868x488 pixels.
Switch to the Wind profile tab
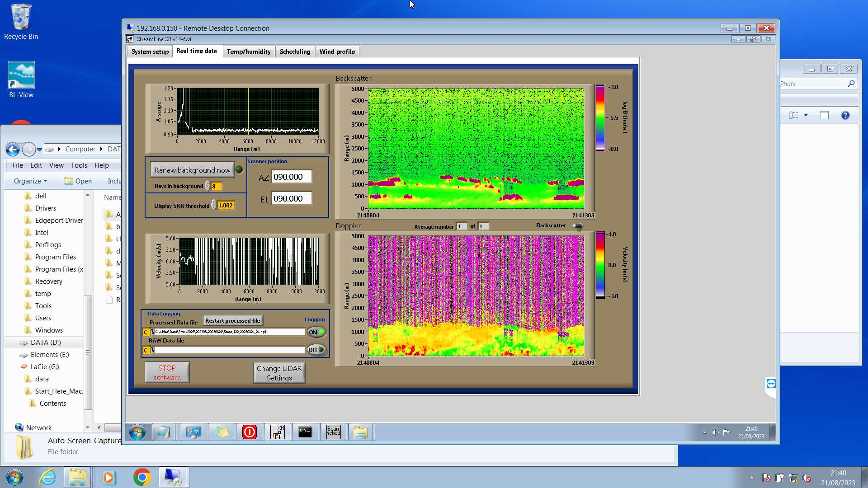(x=337, y=52)
